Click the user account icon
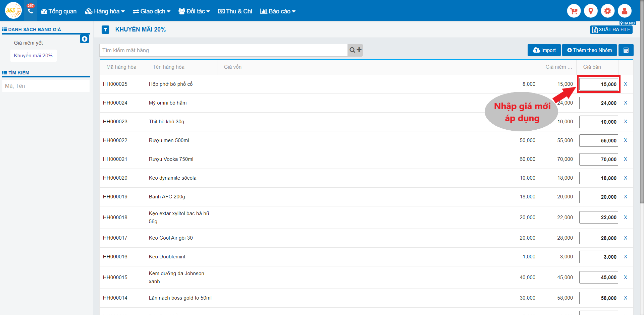 pos(625,11)
